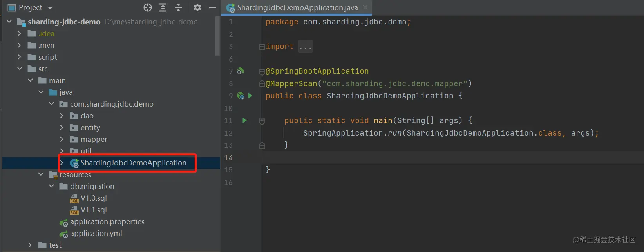This screenshot has height=252, width=644.
Task: Select application.yml in the project tree
Action: (96, 233)
